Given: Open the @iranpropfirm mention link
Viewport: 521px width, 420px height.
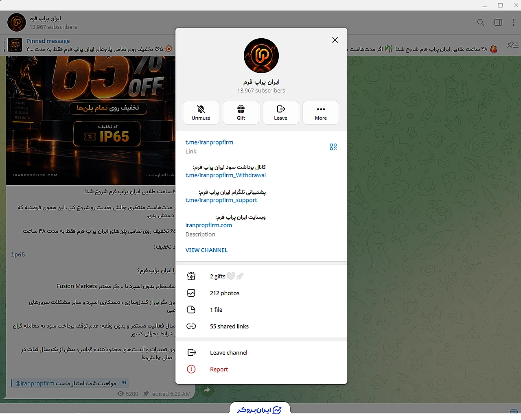Looking at the screenshot, I should tap(35, 383).
